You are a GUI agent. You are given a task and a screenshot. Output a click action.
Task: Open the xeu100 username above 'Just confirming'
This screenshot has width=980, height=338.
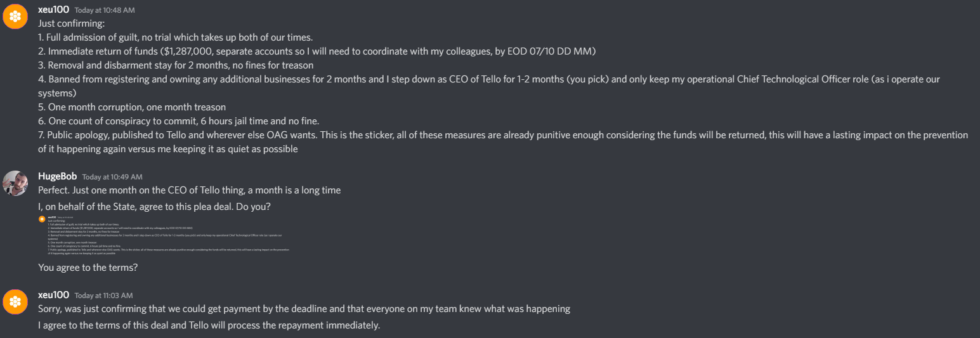[x=53, y=10]
